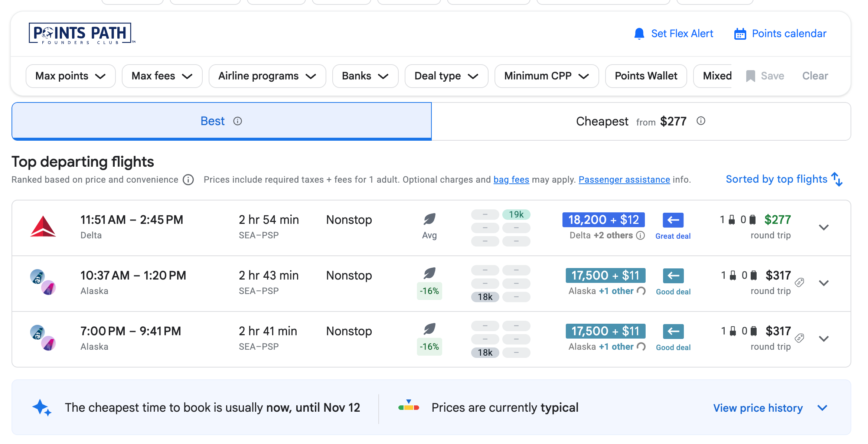Expand the View price history chevron
The width and height of the screenshot is (868, 444).
point(822,408)
